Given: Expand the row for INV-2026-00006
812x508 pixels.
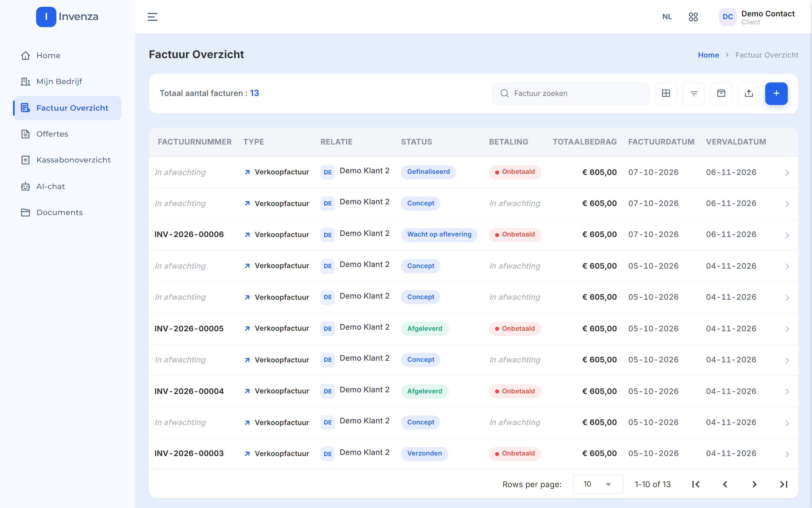Looking at the screenshot, I should [x=787, y=235].
